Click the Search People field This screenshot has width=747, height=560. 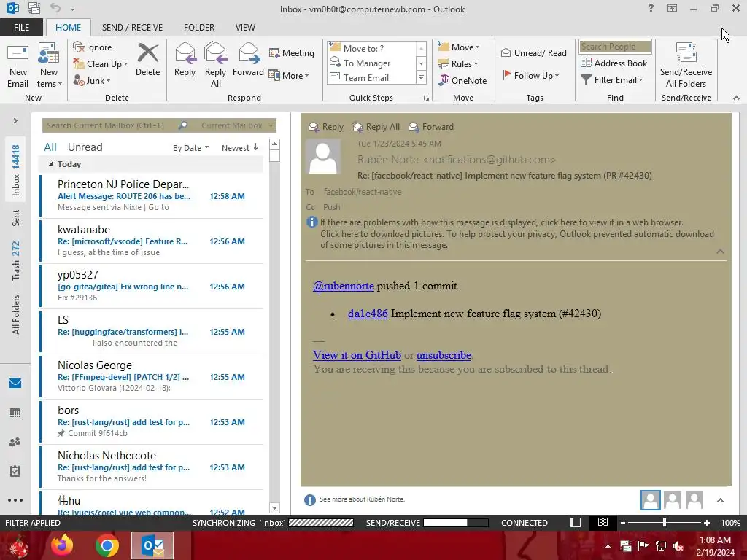click(x=615, y=47)
